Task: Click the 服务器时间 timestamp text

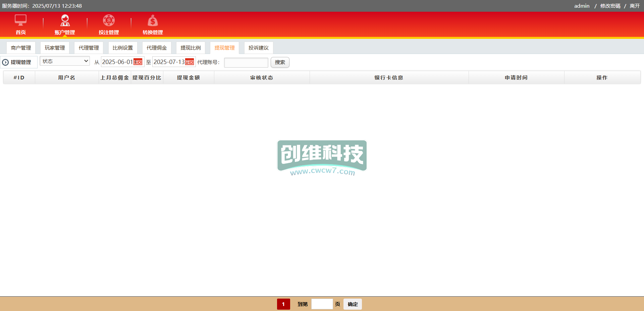Action: [42, 6]
